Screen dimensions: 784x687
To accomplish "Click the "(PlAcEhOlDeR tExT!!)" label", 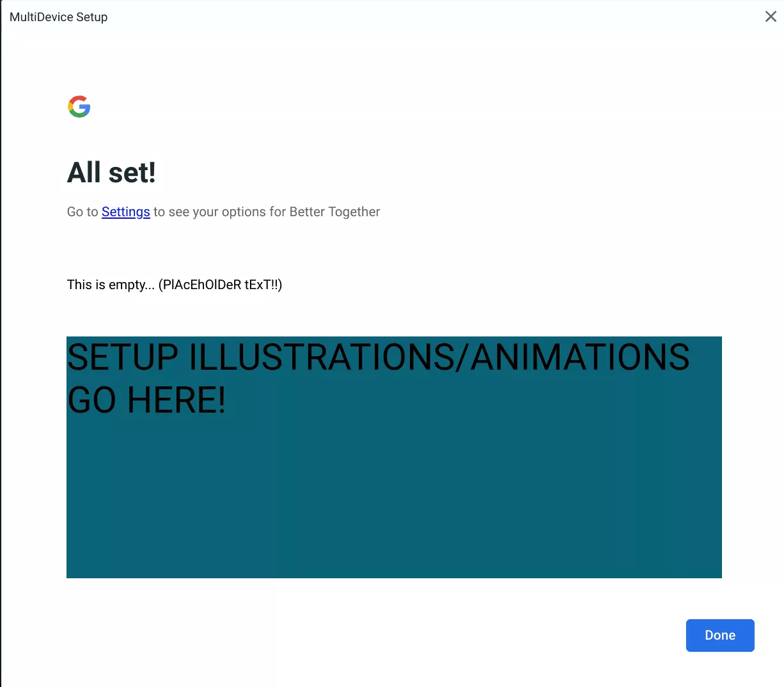I will coord(220,285).
